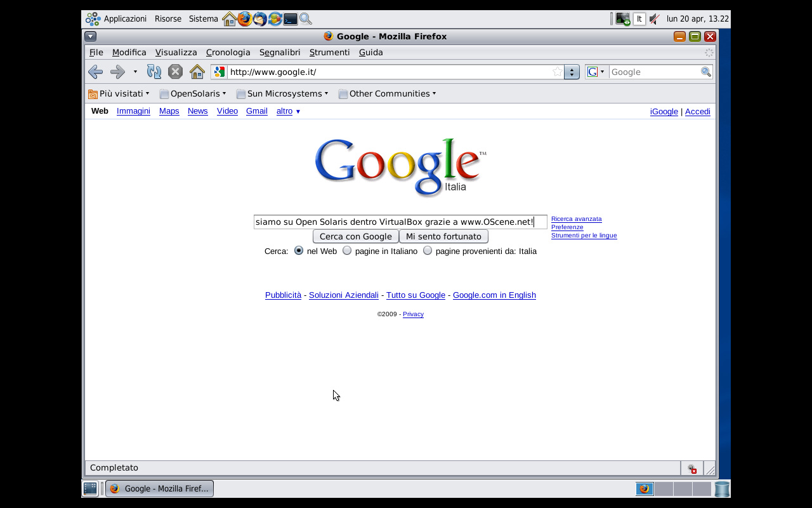The image size is (812, 508).
Task: Open the history dropdown next to Forward
Action: [135, 72]
